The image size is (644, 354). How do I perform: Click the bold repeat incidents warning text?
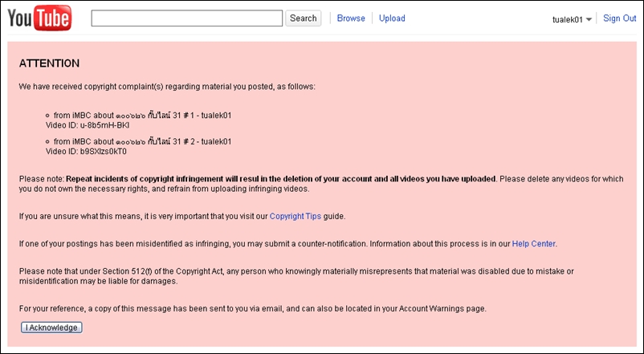281,179
